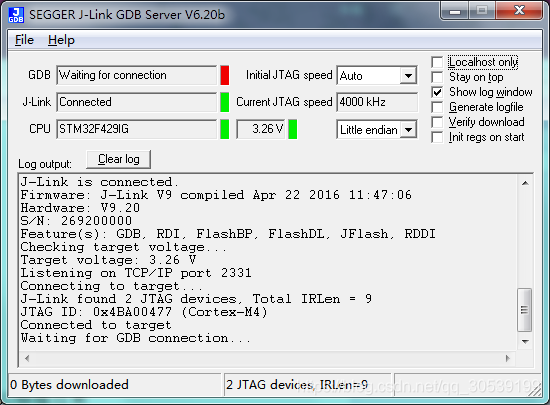The image size is (550, 405).
Task: Click the log vertical scrollbar thumb
Action: 525,310
